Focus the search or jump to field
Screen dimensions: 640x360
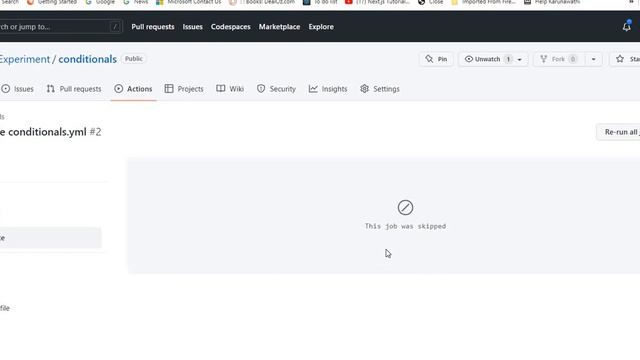pyautogui.click(x=60, y=27)
